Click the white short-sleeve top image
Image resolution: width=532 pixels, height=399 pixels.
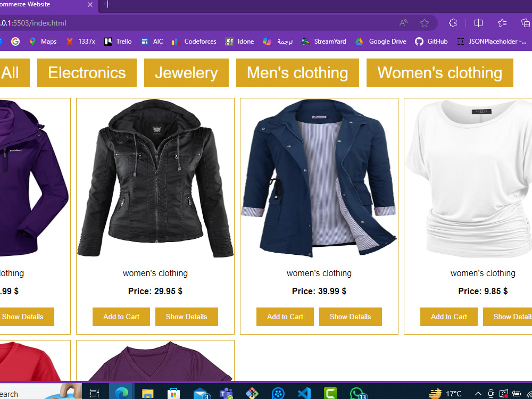click(469, 178)
